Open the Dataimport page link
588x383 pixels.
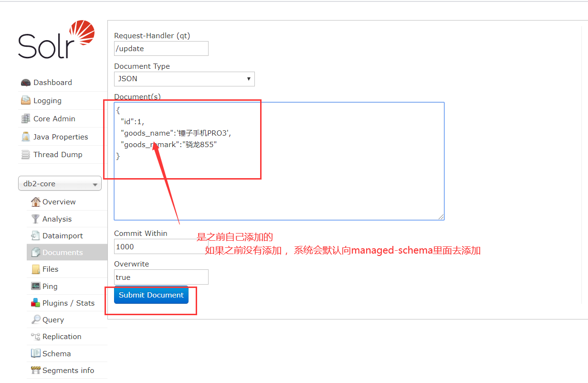63,236
